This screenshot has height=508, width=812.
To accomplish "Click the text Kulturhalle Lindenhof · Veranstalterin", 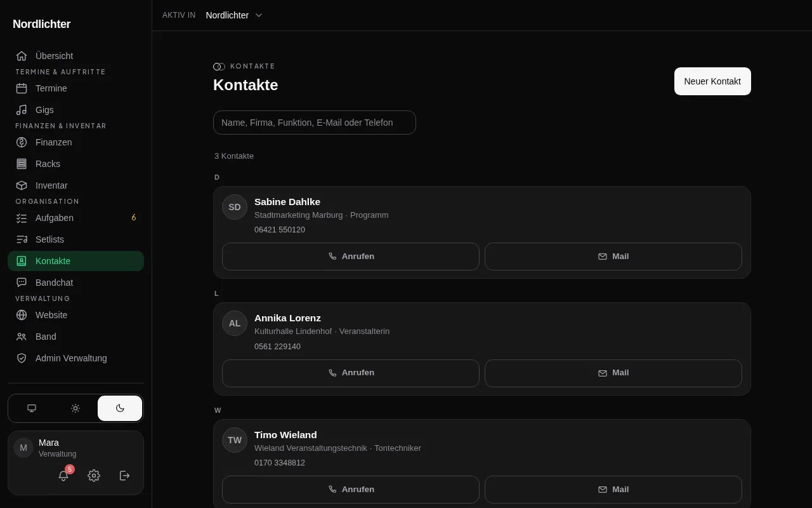I will (322, 331).
